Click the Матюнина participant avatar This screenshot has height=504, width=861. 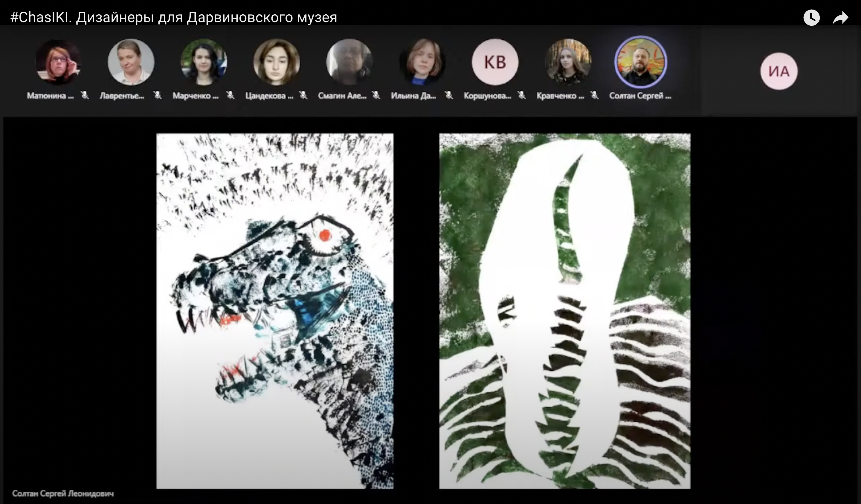click(x=58, y=62)
